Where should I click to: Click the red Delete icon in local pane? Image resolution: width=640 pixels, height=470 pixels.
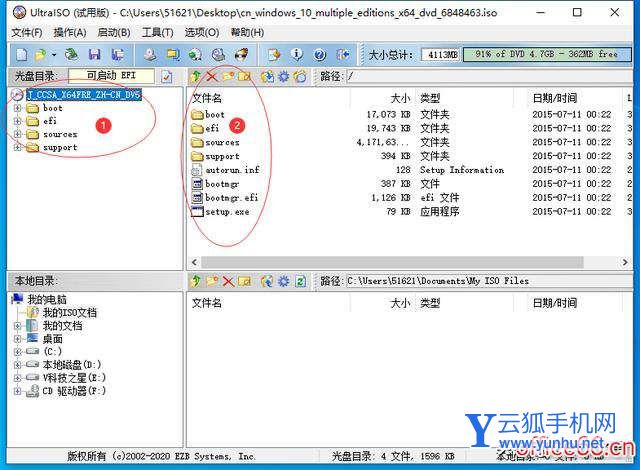[228, 281]
